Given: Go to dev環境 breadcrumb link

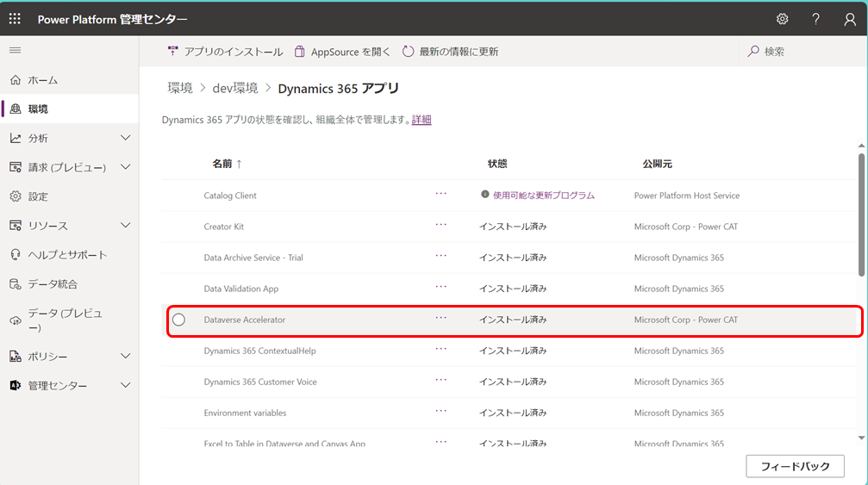Looking at the screenshot, I should 235,89.
